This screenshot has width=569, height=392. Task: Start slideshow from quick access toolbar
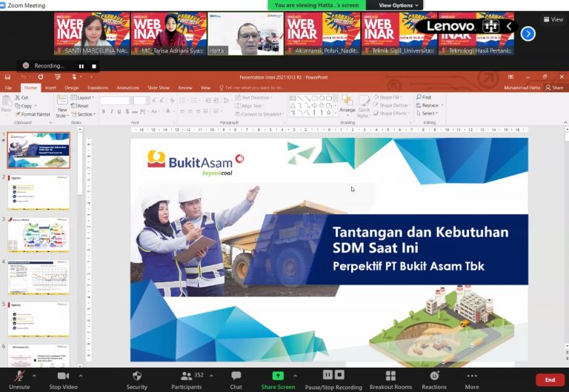[x=57, y=77]
